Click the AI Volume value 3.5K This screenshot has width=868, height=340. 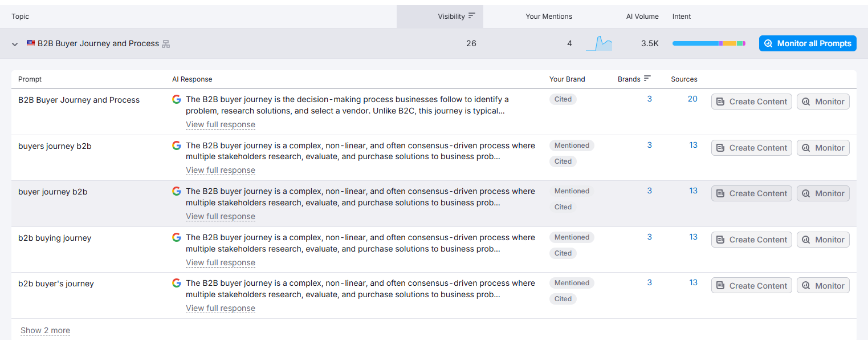(650, 43)
